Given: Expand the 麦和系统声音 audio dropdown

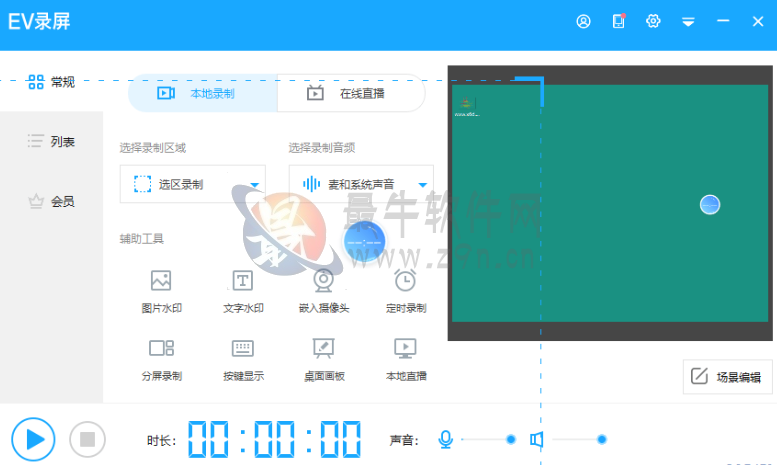Looking at the screenshot, I should (x=361, y=184).
